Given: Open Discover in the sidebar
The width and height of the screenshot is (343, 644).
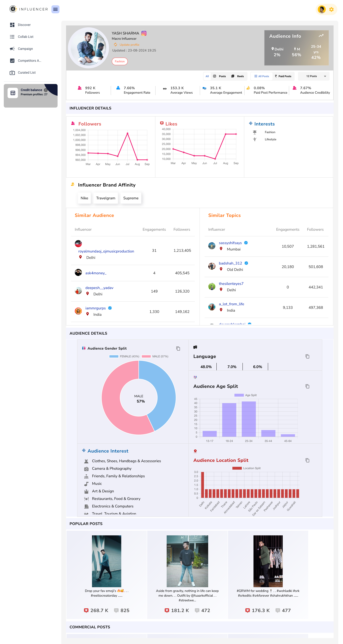Looking at the screenshot, I should [24, 25].
